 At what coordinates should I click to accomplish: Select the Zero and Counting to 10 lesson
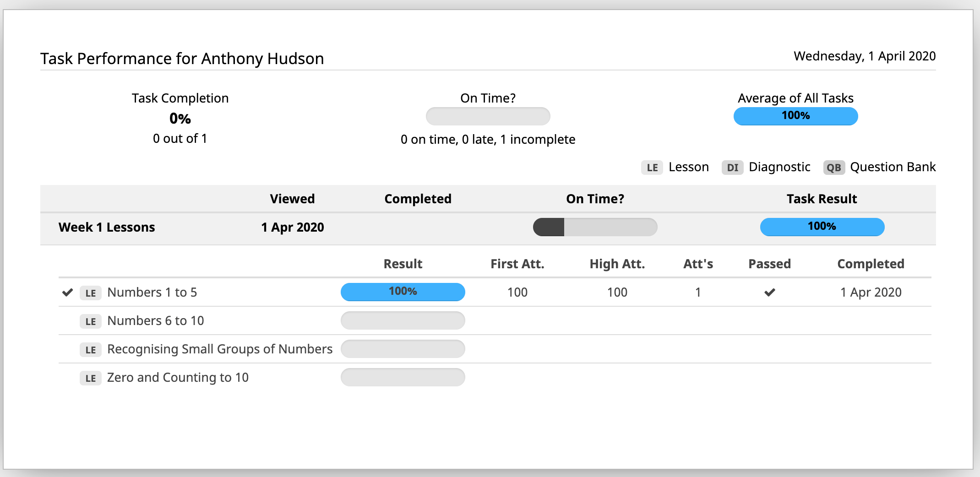coord(178,378)
